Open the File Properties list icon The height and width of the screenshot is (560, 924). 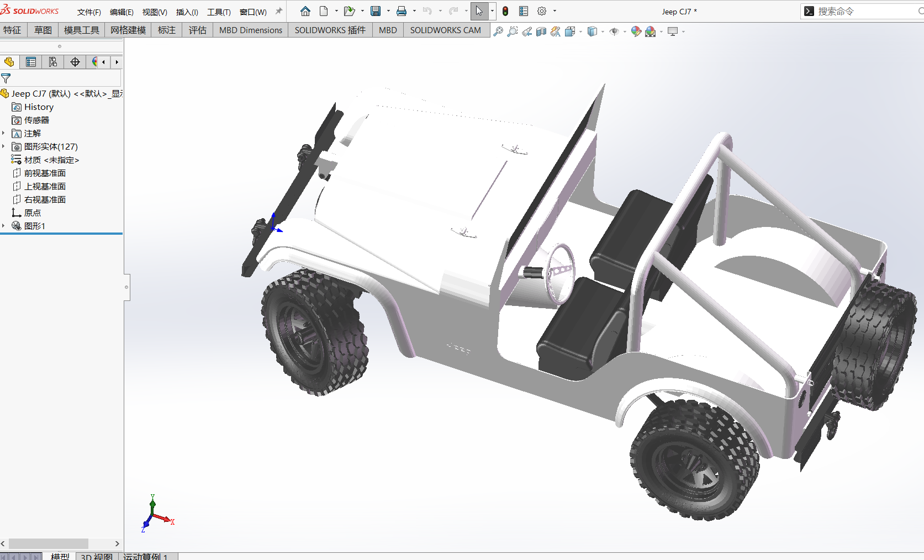(524, 11)
